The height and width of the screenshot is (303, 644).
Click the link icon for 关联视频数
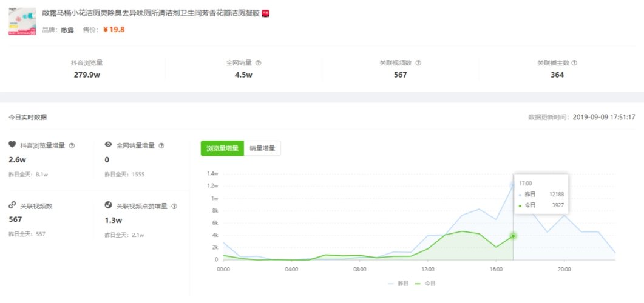click(12, 205)
